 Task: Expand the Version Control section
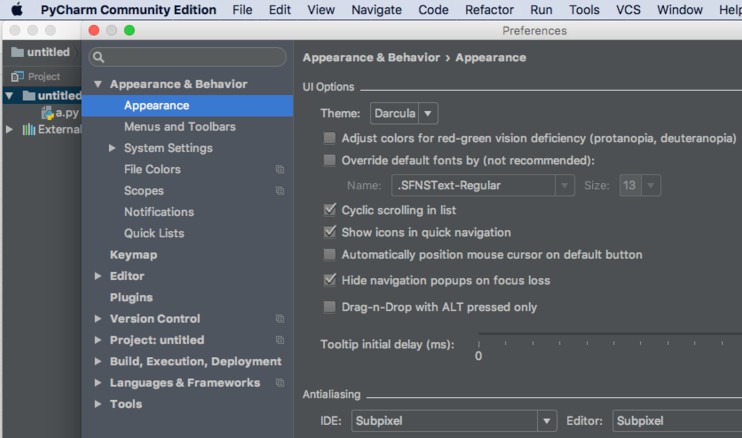(x=98, y=319)
